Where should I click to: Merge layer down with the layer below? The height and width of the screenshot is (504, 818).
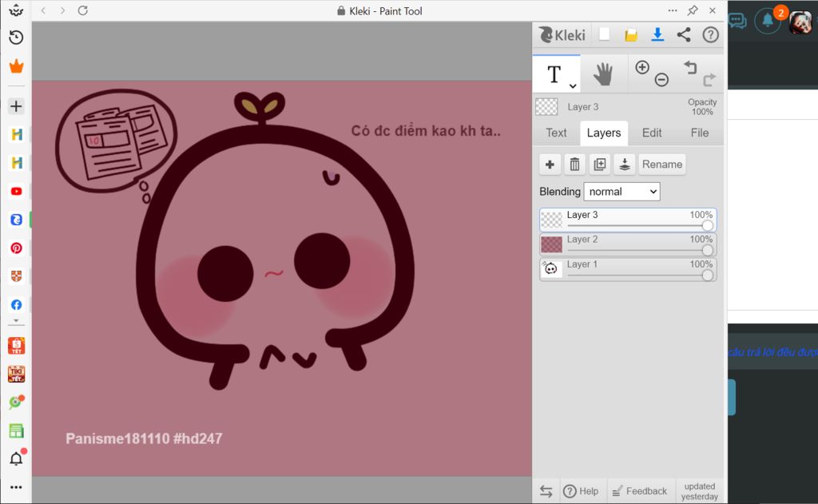[x=625, y=165]
